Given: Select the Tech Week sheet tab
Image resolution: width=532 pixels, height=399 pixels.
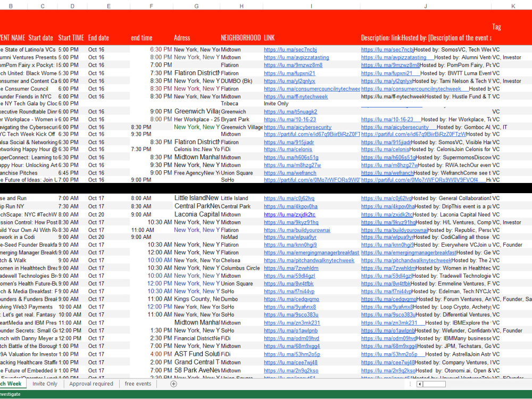Looking at the screenshot, I should pyautogui.click(x=11, y=384).
